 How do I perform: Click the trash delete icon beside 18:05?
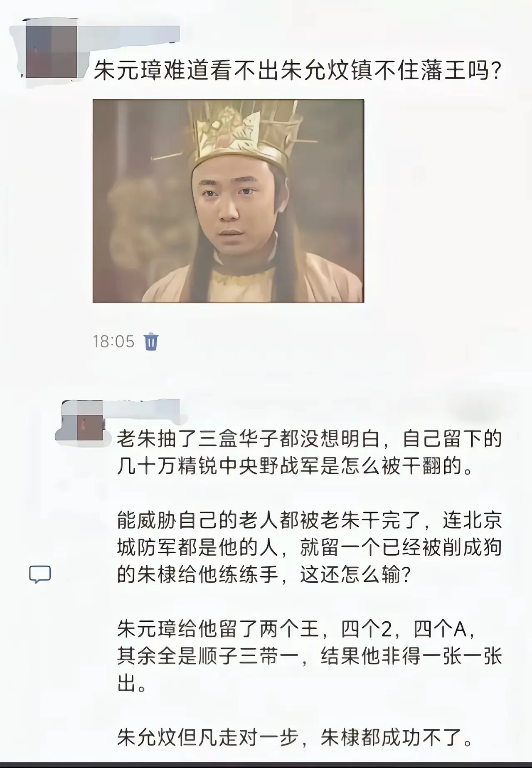[x=151, y=342]
